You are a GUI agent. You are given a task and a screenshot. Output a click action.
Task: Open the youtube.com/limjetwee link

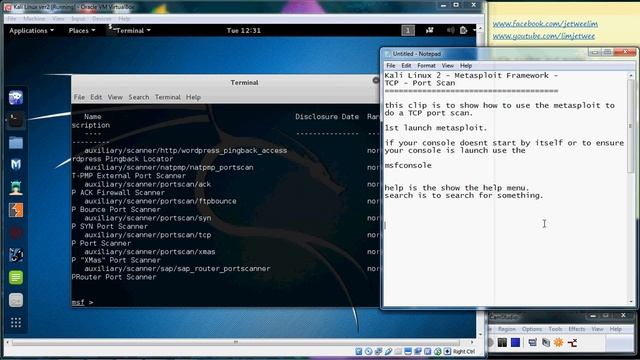[544, 36]
